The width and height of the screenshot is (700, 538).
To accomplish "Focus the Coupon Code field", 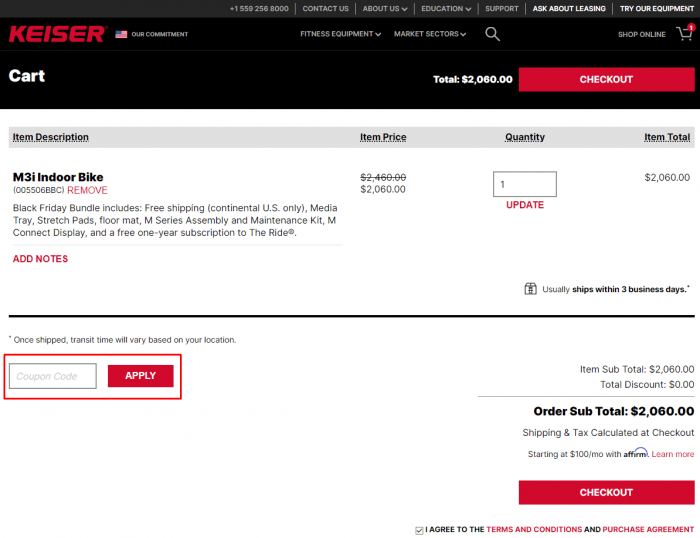I will (53, 376).
